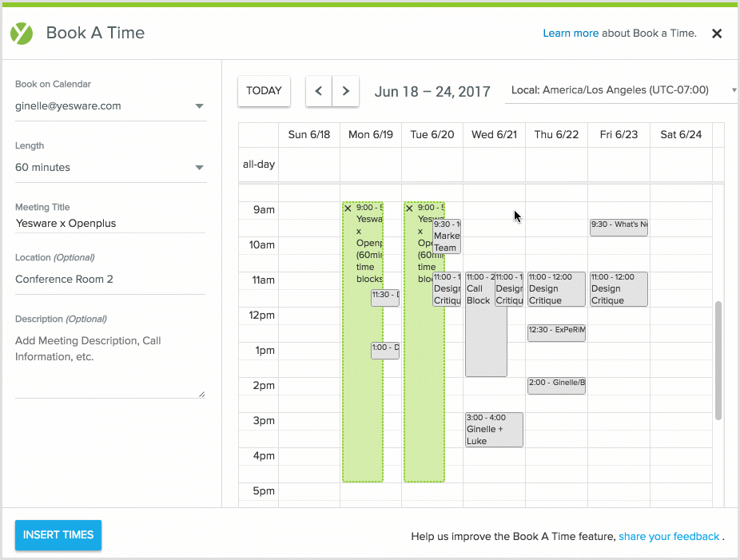Open the meeting Length dropdown
The width and height of the screenshot is (740, 560).
(x=110, y=167)
